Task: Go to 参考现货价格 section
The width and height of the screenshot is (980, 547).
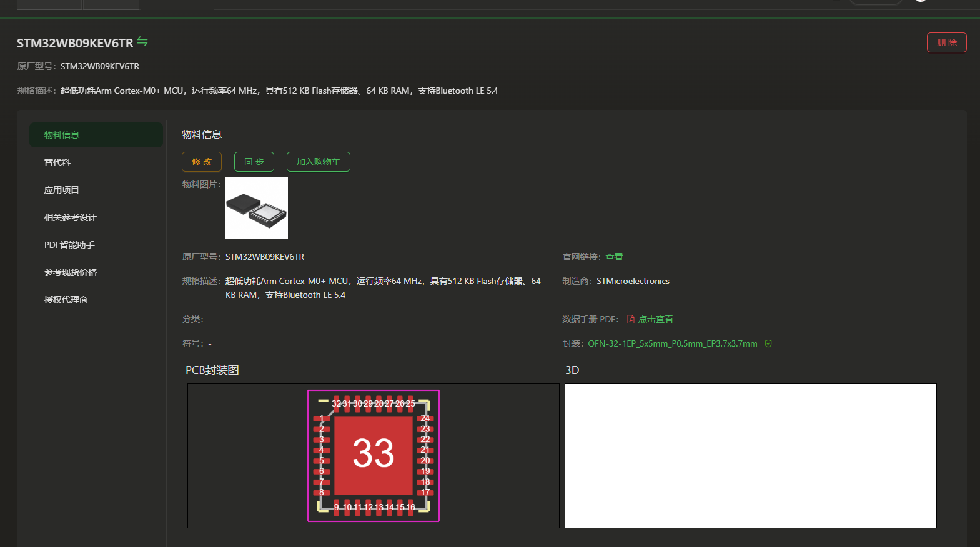Action: coord(71,272)
